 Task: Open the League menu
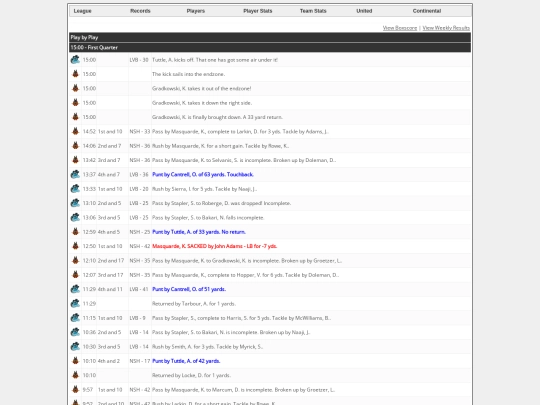(x=83, y=11)
